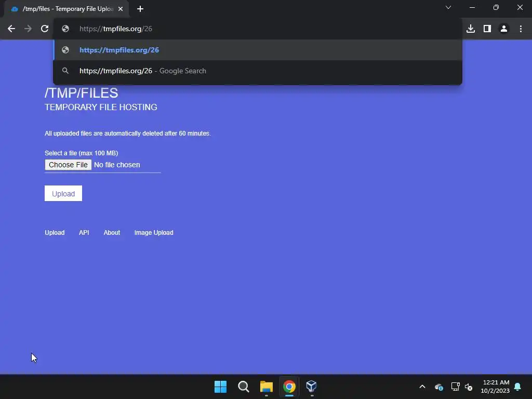
Task: Click the cloud sync tray icon
Action: click(439, 387)
